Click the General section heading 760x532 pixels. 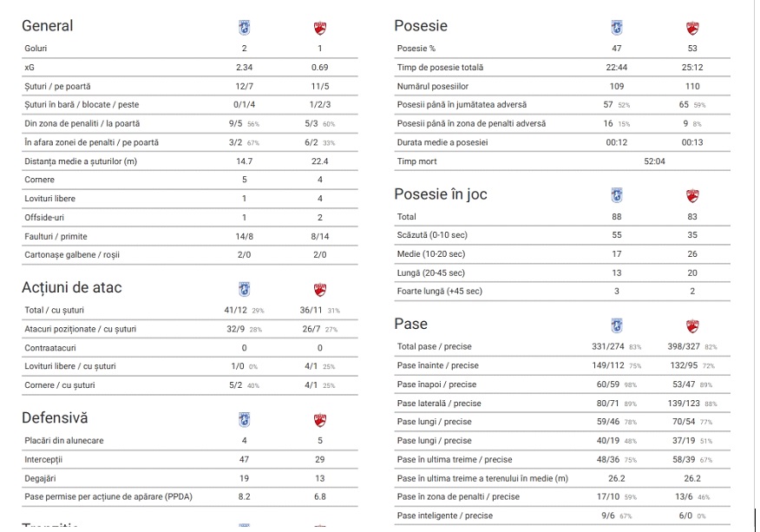point(48,26)
